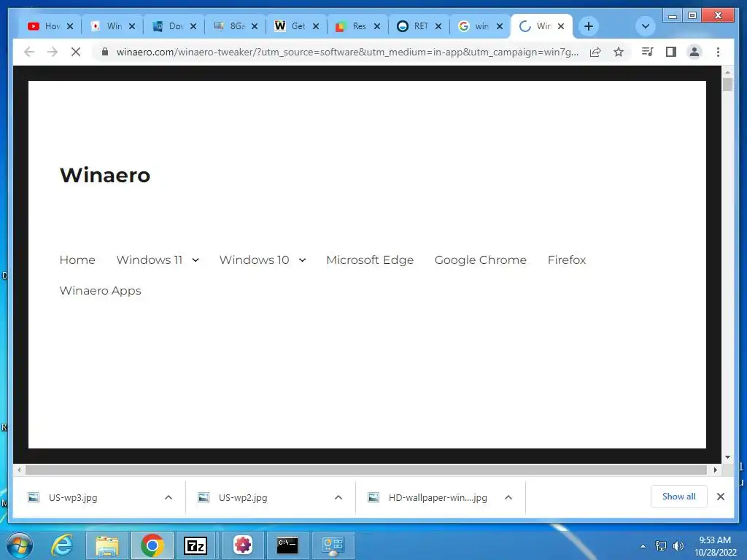Close the YouTube 'Hov' tab
Screen dimensions: 747x560
pos(70,26)
